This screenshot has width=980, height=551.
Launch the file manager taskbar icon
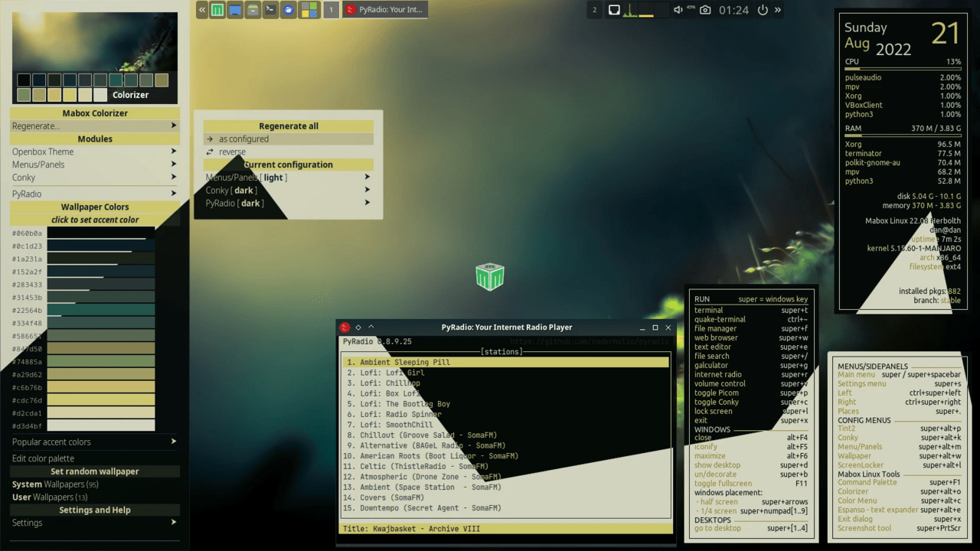(235, 9)
